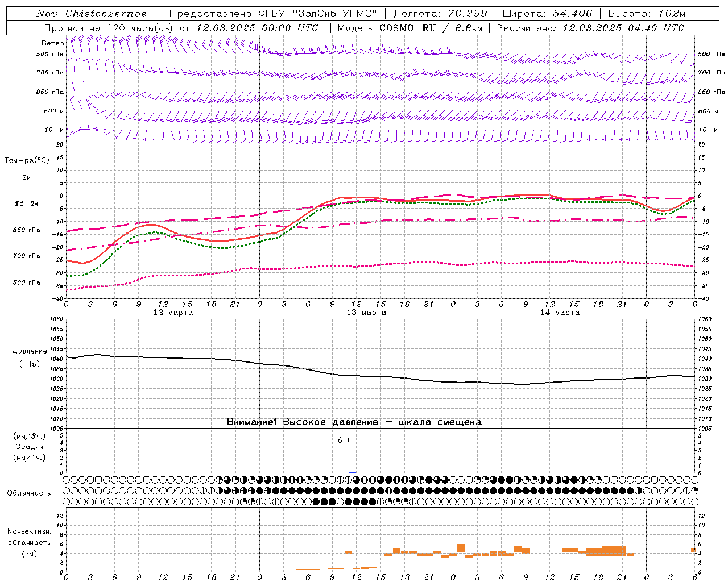The image size is (728, 582).
Task: Click the 'Давление' pressure panel label
Action: 30,351
